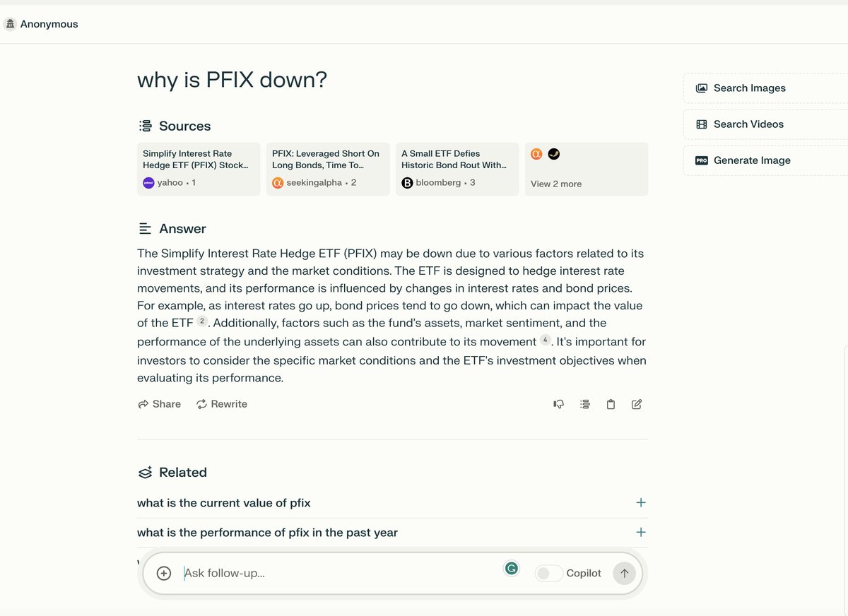This screenshot has height=616, width=848.
Task: Click Rewrite button under answer
Action: pos(222,404)
